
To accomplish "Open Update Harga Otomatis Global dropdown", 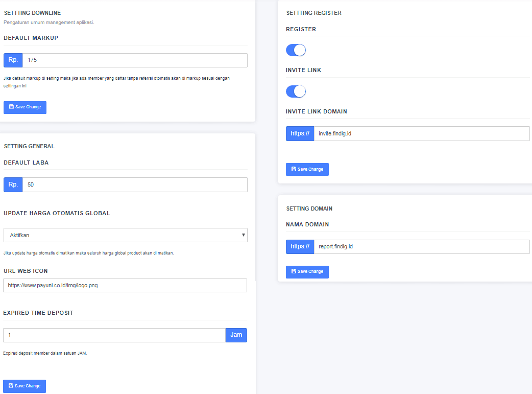I will (x=125, y=235).
